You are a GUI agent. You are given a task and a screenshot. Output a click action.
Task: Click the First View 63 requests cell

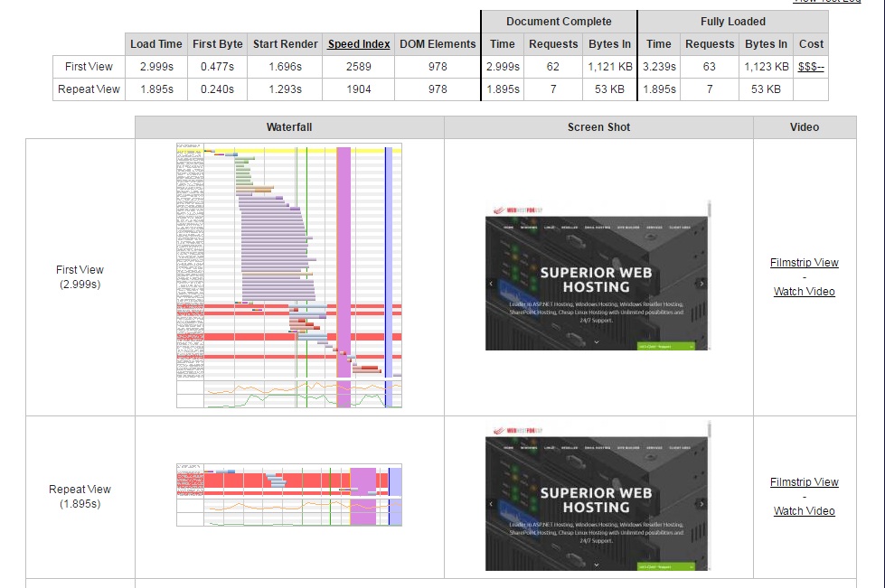click(710, 67)
